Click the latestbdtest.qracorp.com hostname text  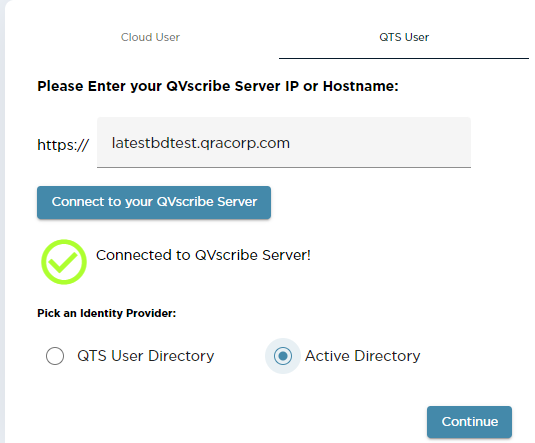click(x=201, y=143)
